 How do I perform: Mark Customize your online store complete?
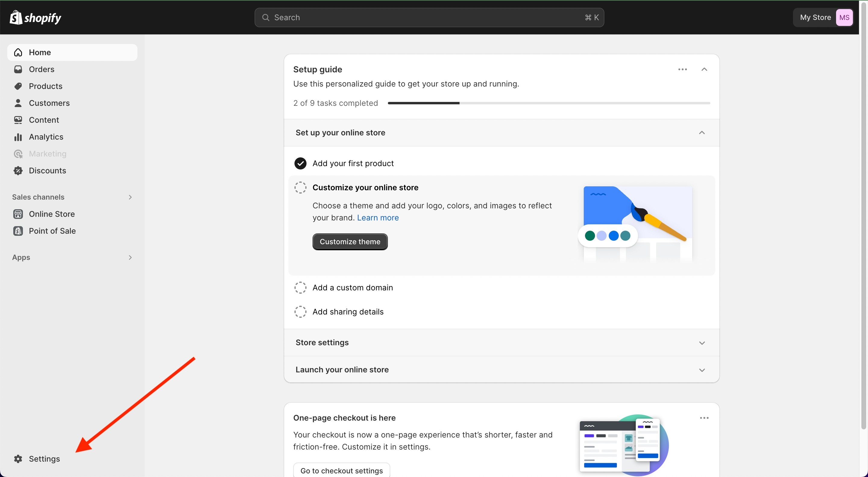(x=300, y=188)
